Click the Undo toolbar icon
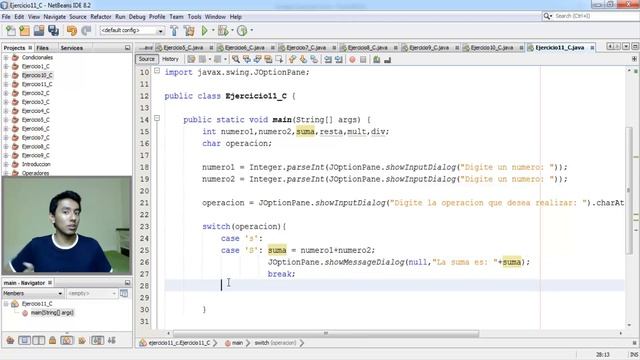Screen dimensions: 640x360 point(72,31)
